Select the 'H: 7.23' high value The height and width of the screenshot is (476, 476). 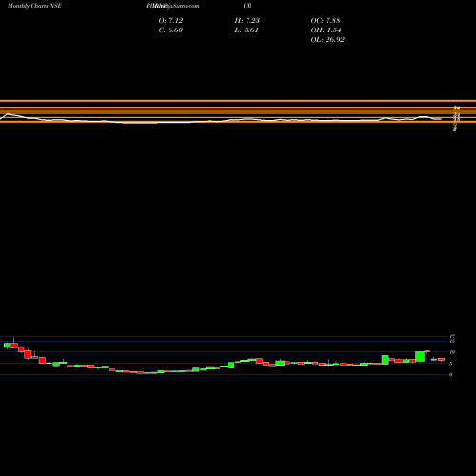tap(248, 21)
